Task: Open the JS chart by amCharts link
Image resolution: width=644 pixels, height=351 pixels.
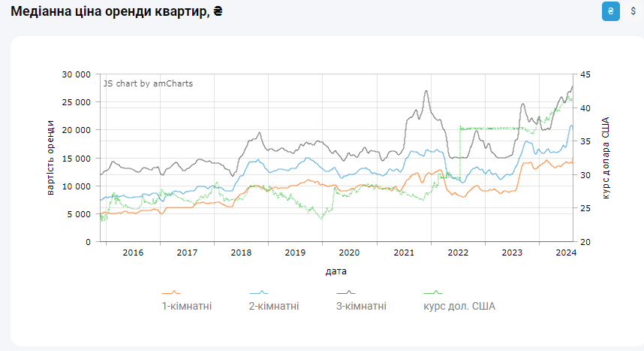Action: [x=148, y=83]
